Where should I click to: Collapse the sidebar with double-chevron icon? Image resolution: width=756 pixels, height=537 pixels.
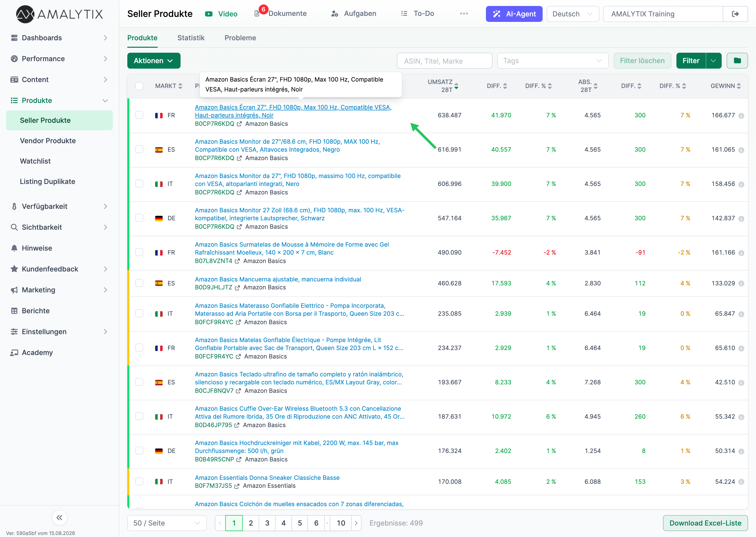click(x=59, y=518)
